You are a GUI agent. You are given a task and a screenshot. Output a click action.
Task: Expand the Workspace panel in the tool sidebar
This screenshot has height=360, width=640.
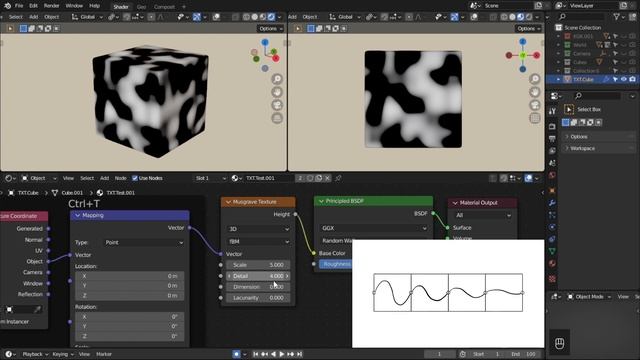pyautogui.click(x=598, y=148)
